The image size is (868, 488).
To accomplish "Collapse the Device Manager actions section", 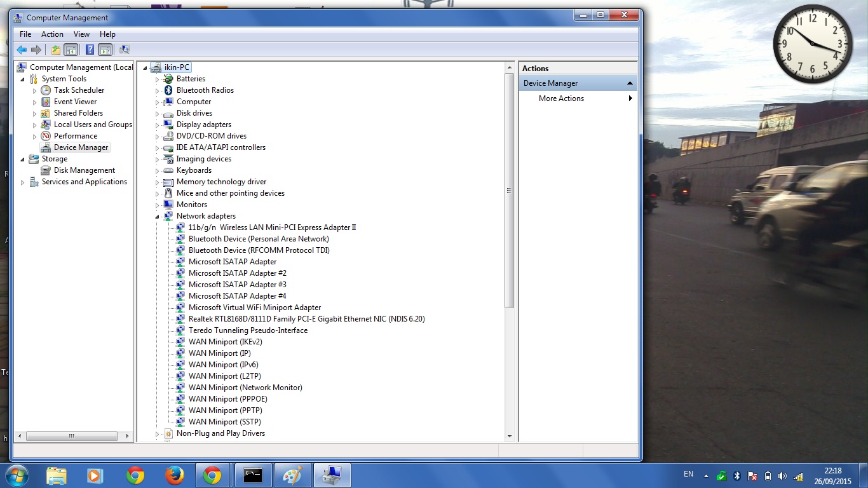I will (x=630, y=83).
